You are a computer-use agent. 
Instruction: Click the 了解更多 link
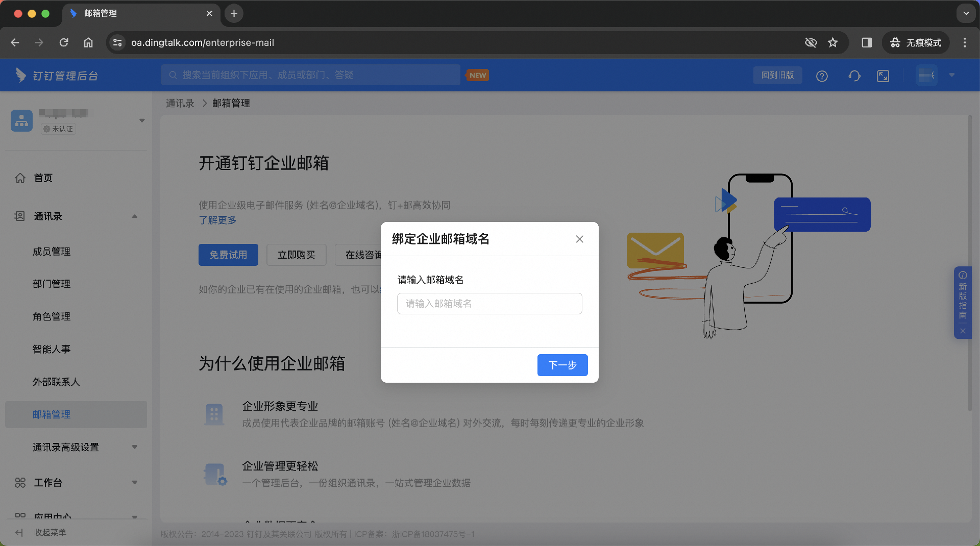click(217, 220)
